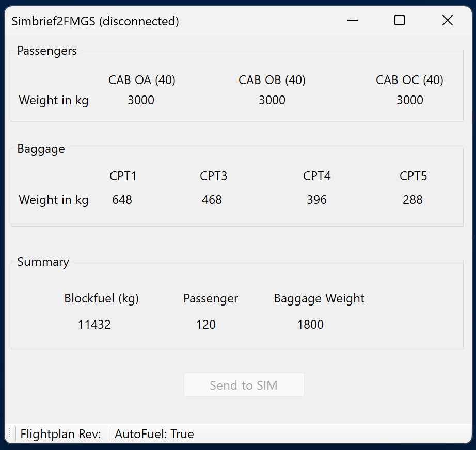
Task: Click the Blockfuel (kg) label
Action: point(101,299)
